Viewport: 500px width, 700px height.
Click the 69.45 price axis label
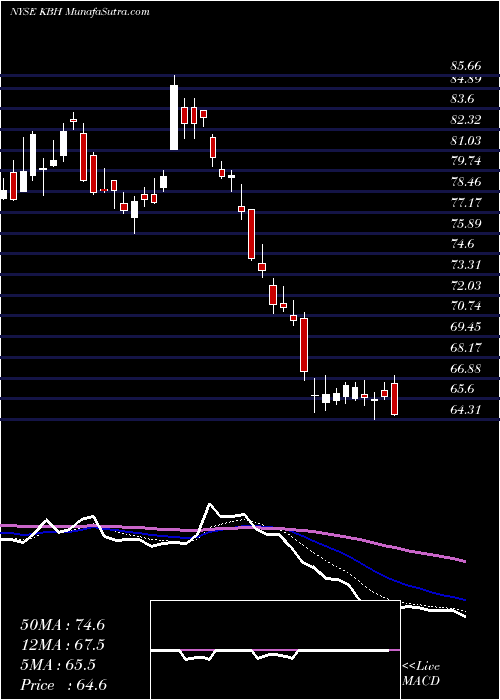click(466, 327)
